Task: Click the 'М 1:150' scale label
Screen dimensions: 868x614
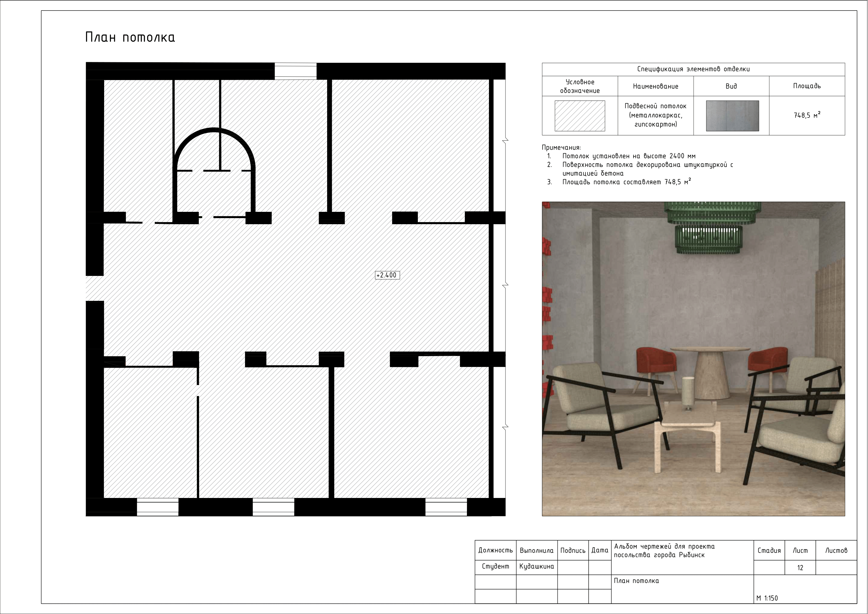Action: coord(767,598)
